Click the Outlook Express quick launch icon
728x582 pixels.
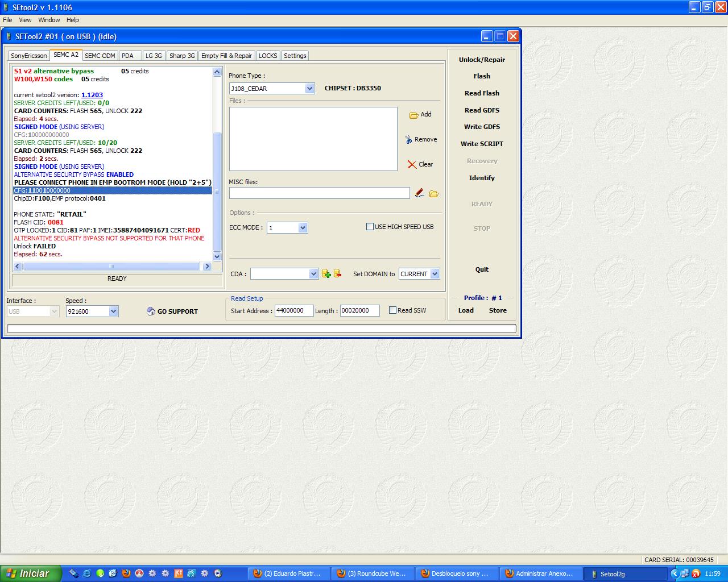pyautogui.click(x=113, y=573)
